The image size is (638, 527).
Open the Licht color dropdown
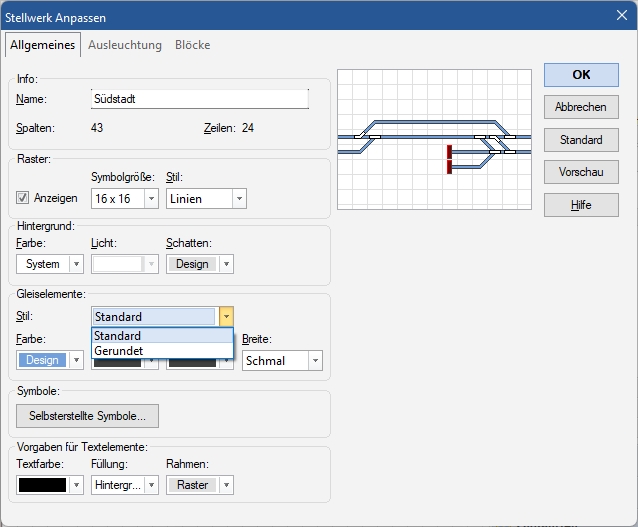[x=124, y=264]
